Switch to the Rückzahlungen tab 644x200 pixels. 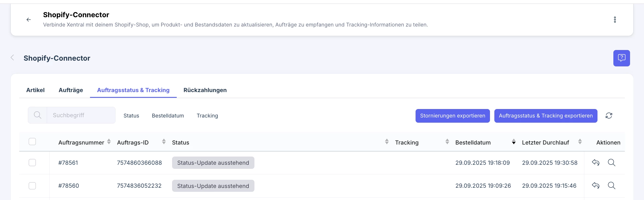pyautogui.click(x=205, y=90)
